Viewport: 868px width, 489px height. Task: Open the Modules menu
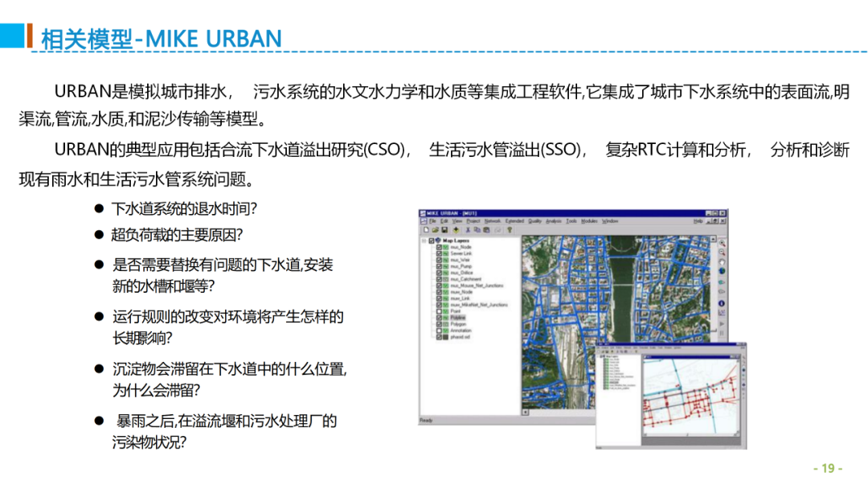pos(589,221)
